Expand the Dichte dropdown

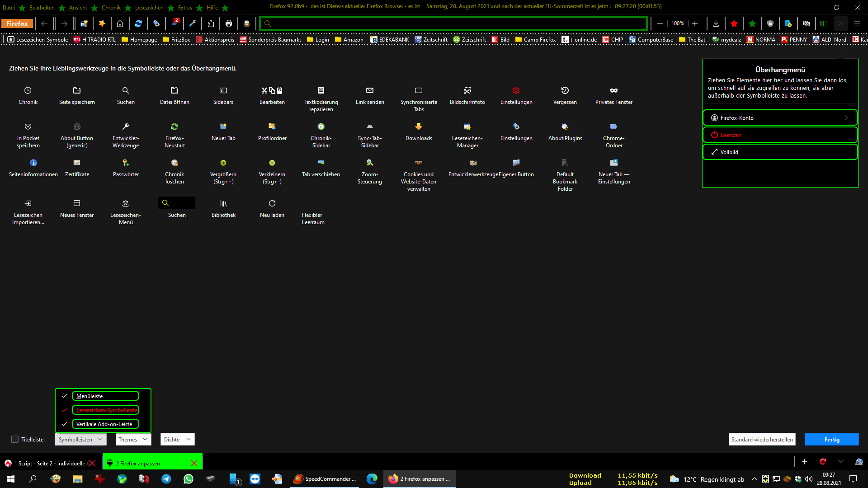[177, 439]
